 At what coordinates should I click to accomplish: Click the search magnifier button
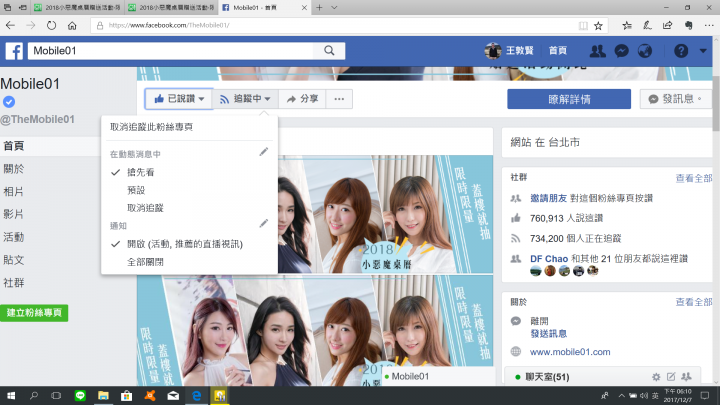pyautogui.click(x=329, y=51)
